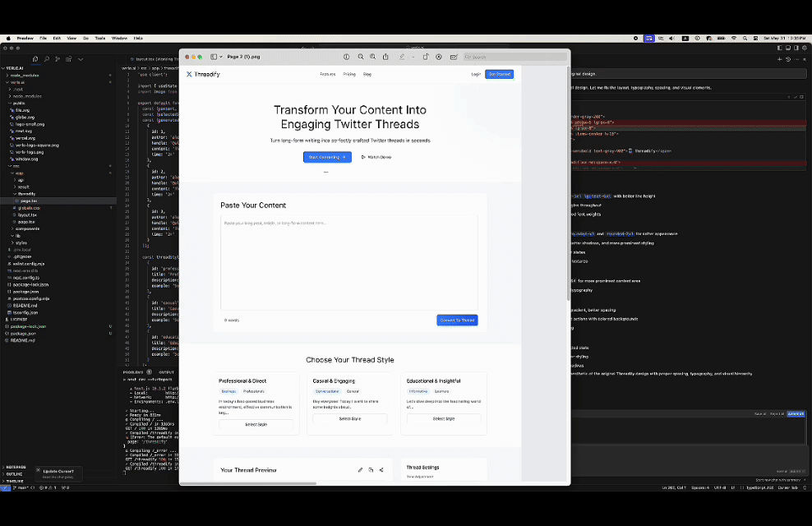This screenshot has width=812, height=526.
Task: Expand the TIMELINE section
Action: click(x=15, y=481)
